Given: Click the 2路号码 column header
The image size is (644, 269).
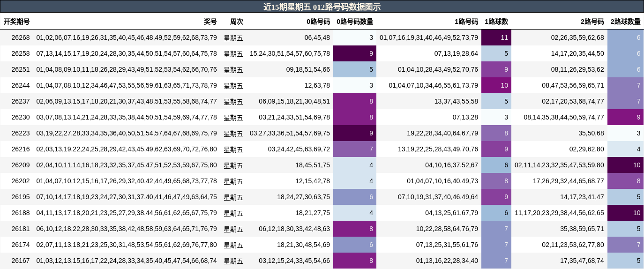Looking at the screenshot, I should click(592, 22).
